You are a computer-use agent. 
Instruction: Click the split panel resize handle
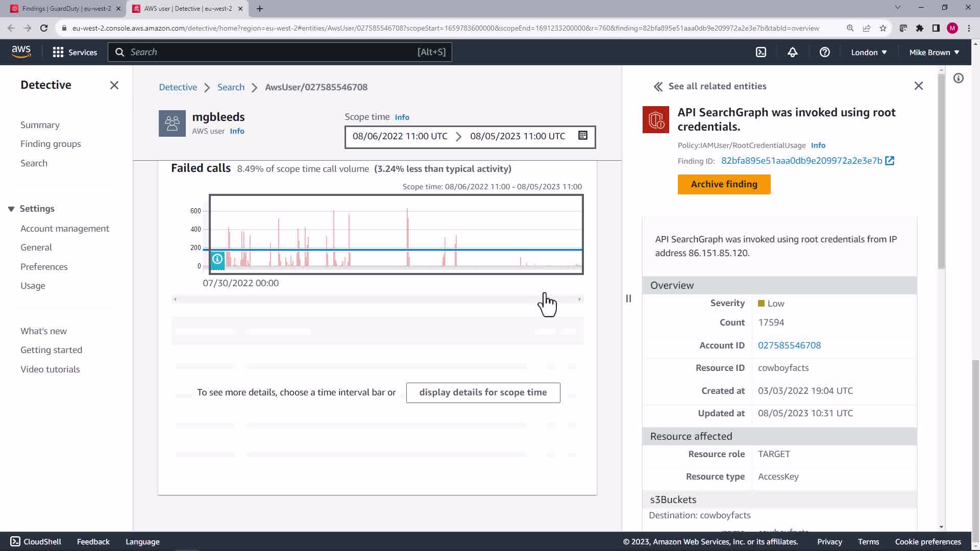628,298
